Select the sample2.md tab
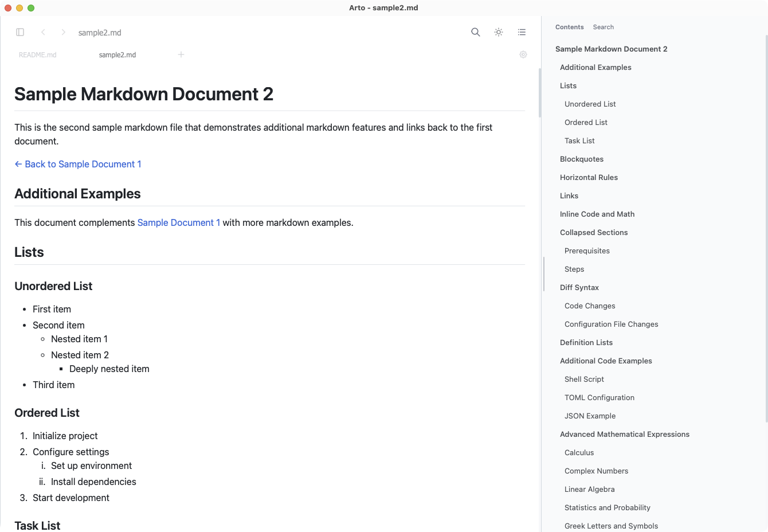The image size is (768, 532). (x=117, y=55)
